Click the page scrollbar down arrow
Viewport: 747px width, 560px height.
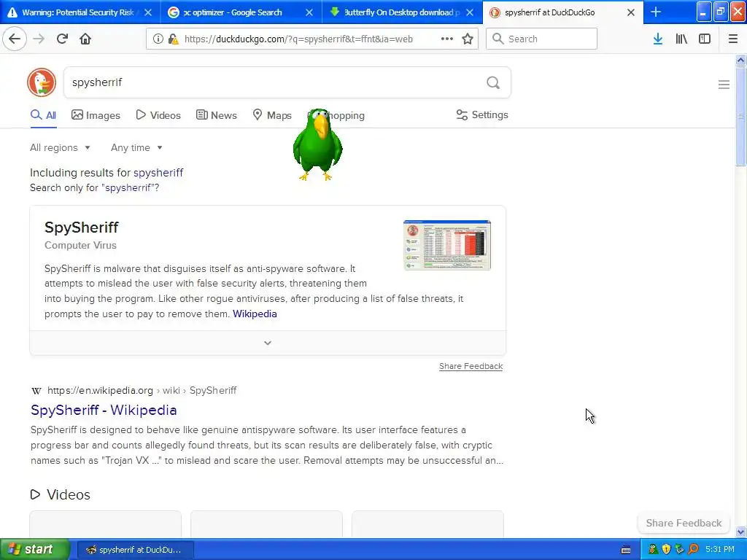pyautogui.click(x=740, y=532)
